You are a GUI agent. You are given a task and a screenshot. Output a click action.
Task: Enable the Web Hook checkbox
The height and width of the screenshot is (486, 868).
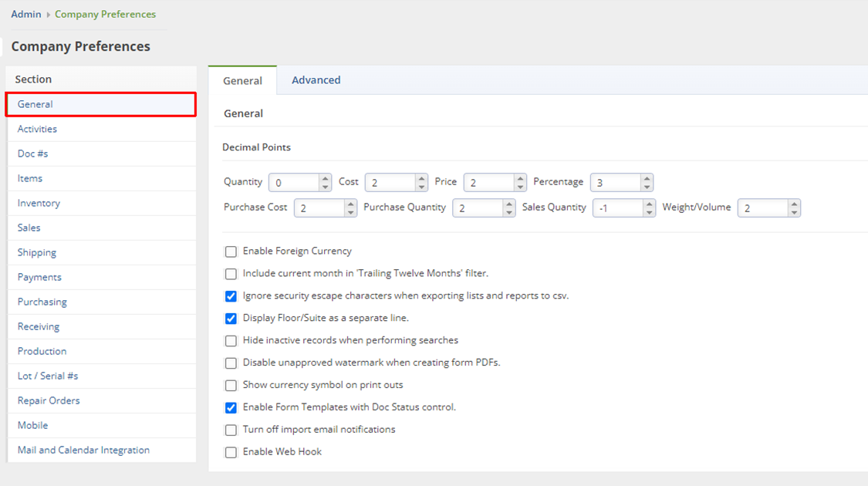pyautogui.click(x=231, y=452)
